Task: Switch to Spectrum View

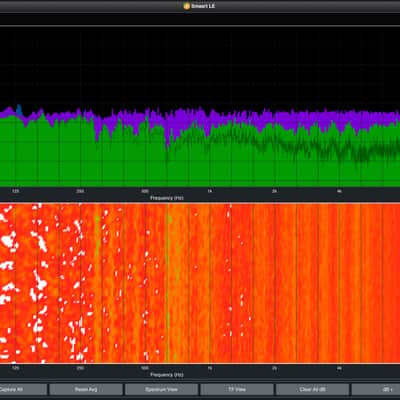Action: 162,389
